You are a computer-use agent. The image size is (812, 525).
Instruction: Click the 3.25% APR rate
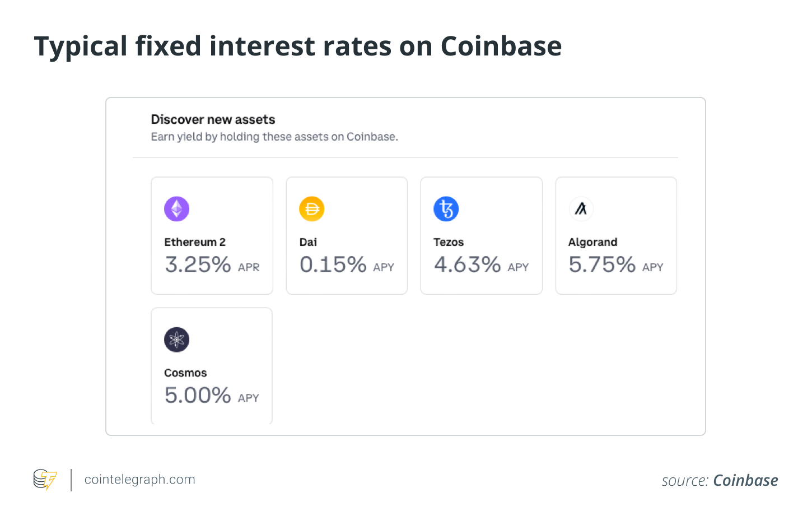click(x=212, y=264)
